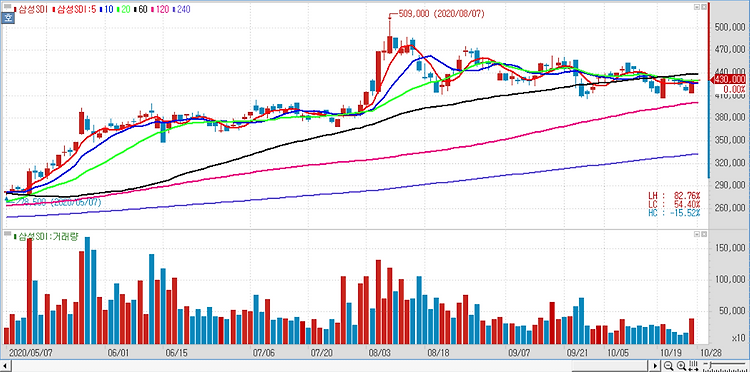Select the 60-day moving average legend
The image size is (750, 372).
tap(142, 9)
